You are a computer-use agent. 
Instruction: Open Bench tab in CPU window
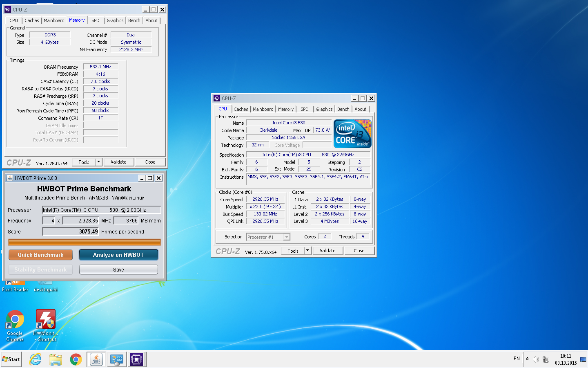343,109
